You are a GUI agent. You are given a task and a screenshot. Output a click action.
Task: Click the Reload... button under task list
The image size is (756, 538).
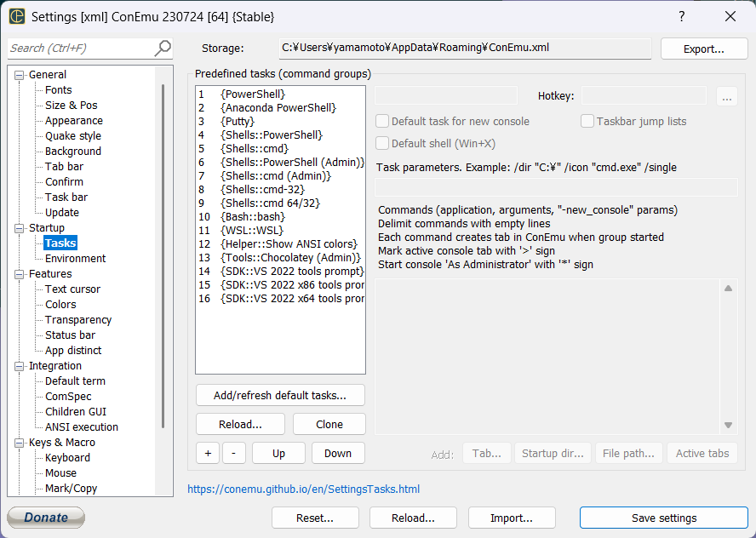240,424
